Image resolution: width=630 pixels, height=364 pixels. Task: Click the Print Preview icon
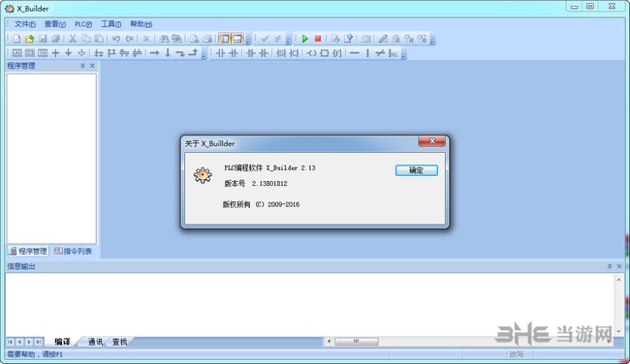pyautogui.click(x=195, y=39)
